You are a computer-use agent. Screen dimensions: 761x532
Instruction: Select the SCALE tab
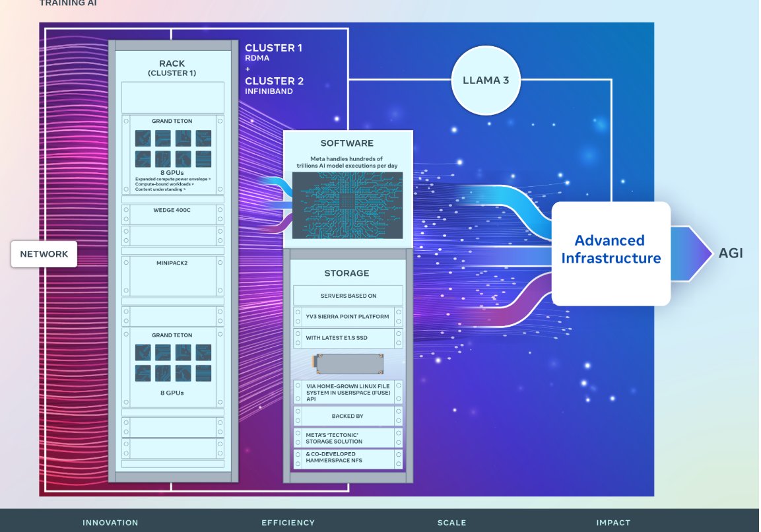pos(452,523)
